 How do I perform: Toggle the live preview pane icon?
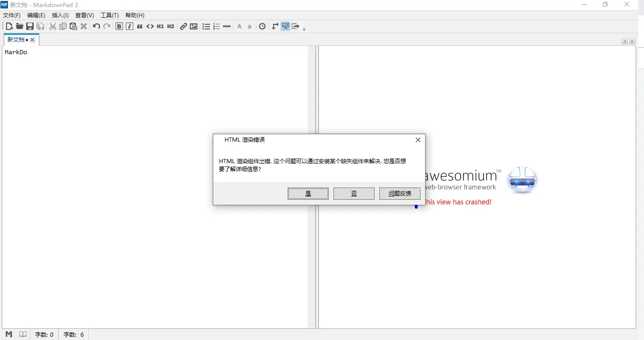[x=285, y=26]
